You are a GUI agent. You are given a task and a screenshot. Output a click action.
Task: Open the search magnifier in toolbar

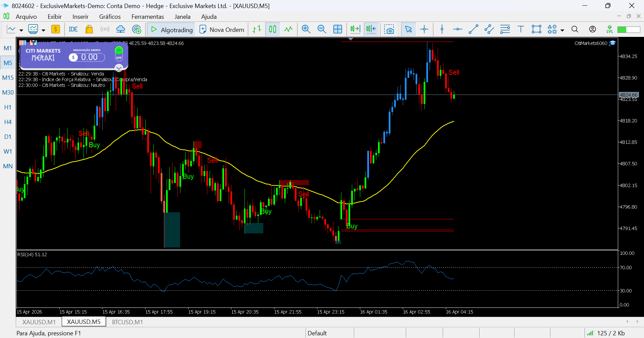coord(575,30)
